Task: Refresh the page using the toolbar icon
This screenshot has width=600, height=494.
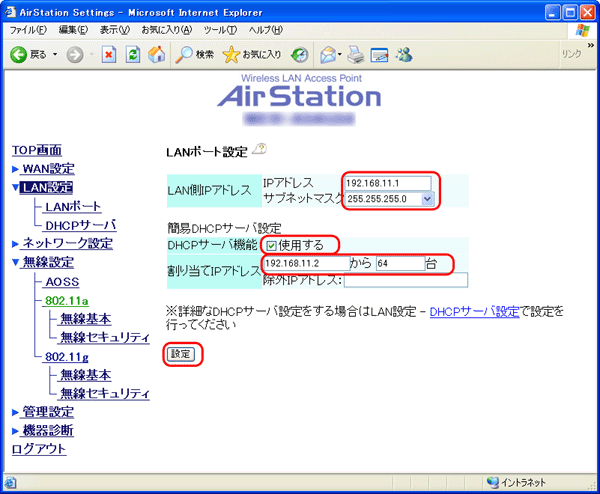Action: click(x=133, y=55)
